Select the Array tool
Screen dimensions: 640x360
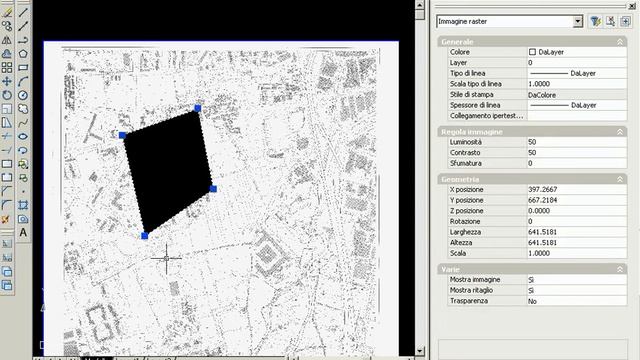click(x=7, y=67)
